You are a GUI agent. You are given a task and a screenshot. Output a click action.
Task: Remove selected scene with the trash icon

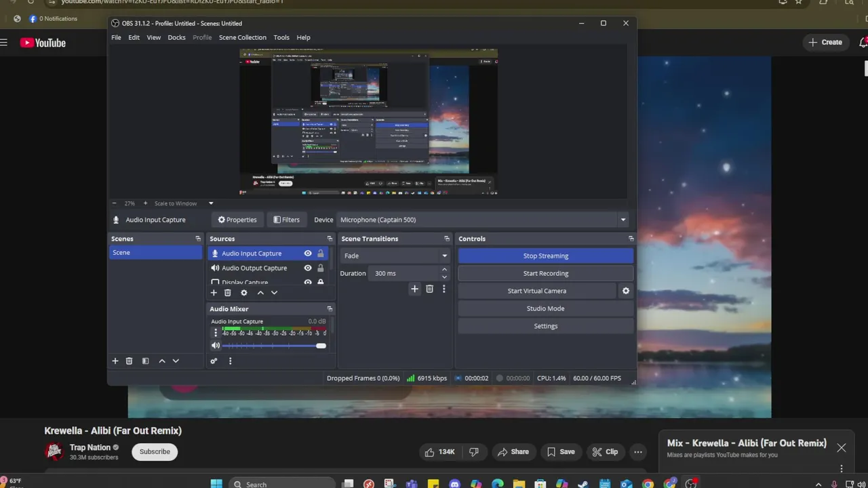coord(129,361)
